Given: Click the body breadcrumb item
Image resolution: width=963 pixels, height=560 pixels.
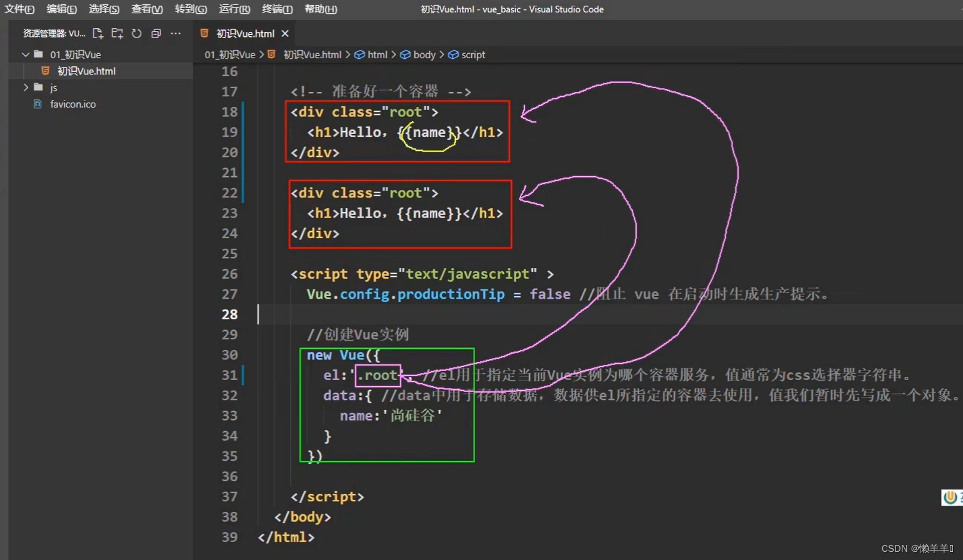Looking at the screenshot, I should (424, 55).
